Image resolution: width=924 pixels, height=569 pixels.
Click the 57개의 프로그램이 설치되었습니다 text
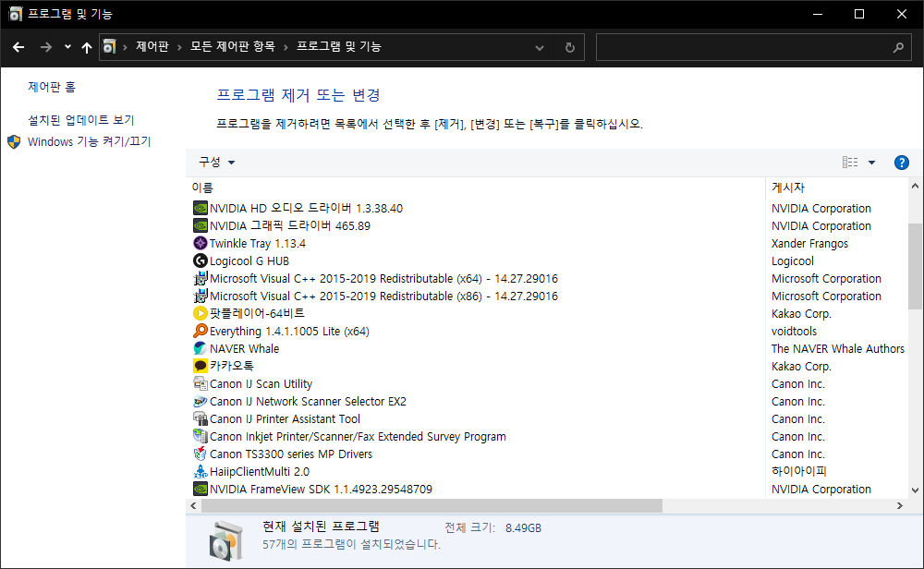click(x=351, y=544)
